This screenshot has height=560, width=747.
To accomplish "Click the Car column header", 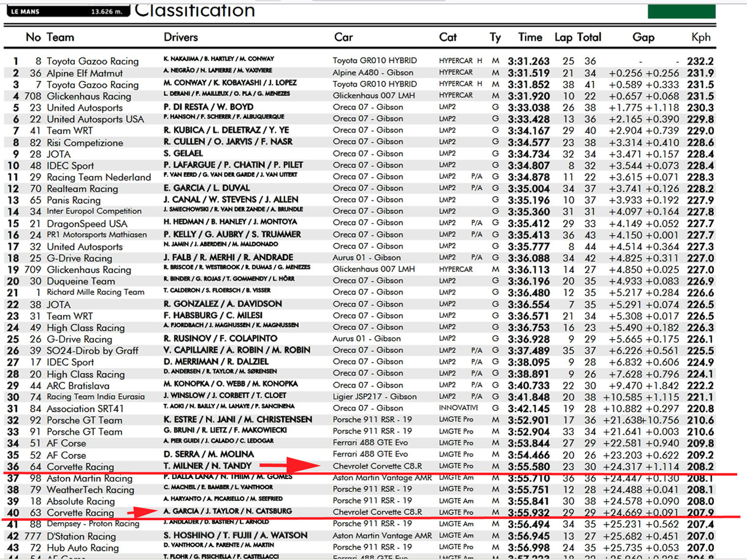I will 343,37.
